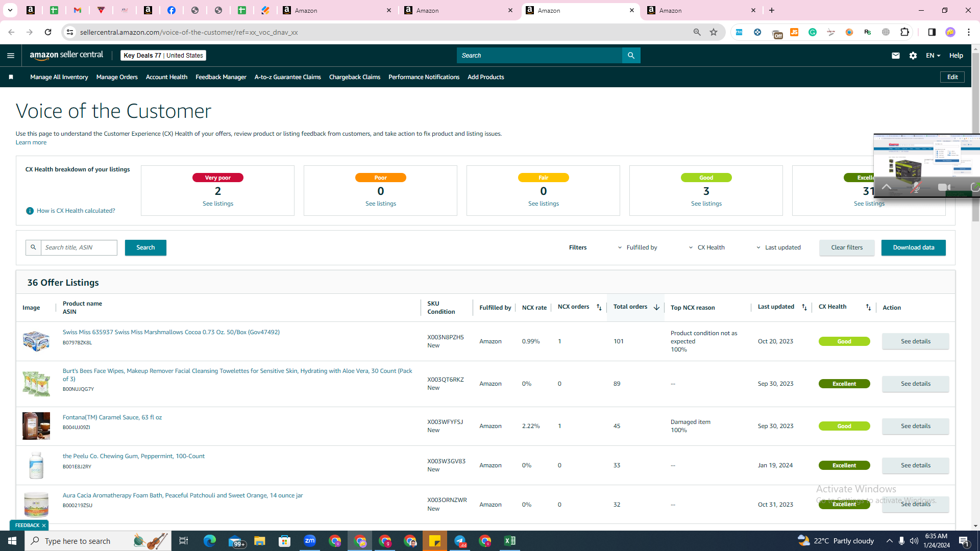Click the Aura Cacia Foam Bath thumbnail
Screen dimensions: 980x551
coord(36,505)
